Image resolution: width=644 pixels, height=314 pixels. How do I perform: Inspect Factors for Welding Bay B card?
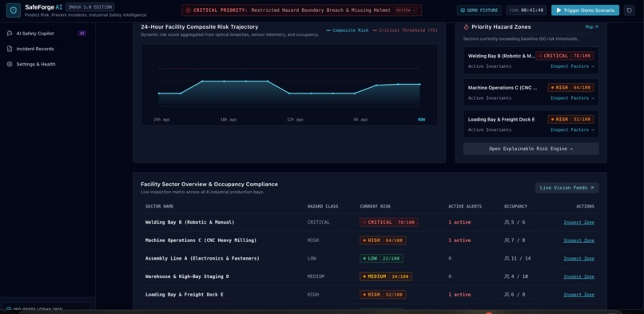point(572,66)
